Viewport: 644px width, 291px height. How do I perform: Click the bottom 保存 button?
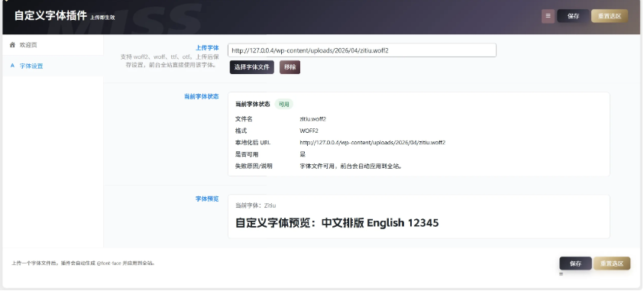[x=575, y=264]
